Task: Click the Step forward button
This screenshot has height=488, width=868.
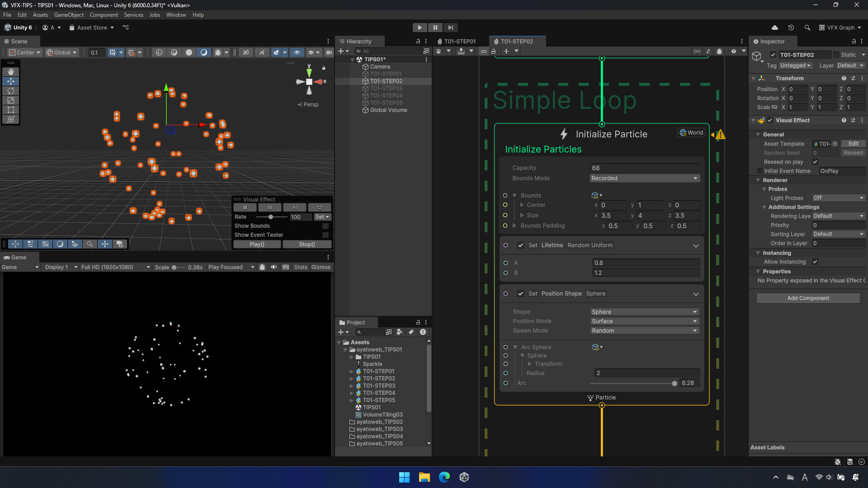Action: [x=450, y=28]
